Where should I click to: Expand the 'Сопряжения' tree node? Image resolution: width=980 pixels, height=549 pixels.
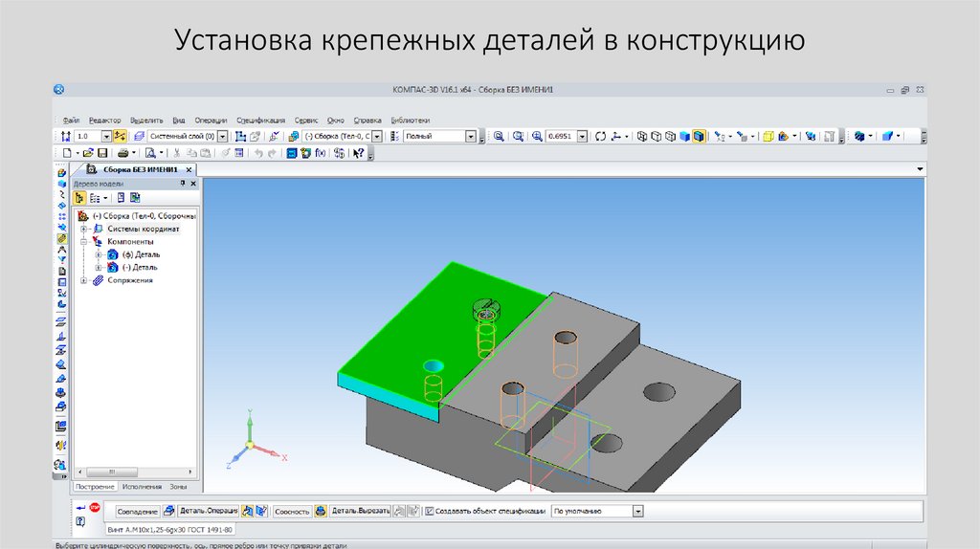click(84, 280)
